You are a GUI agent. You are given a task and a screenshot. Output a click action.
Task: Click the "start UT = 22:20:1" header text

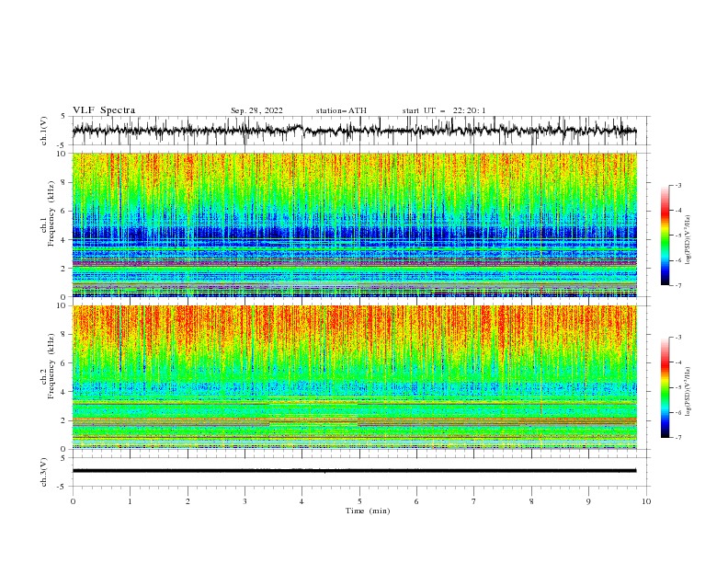[x=444, y=110]
